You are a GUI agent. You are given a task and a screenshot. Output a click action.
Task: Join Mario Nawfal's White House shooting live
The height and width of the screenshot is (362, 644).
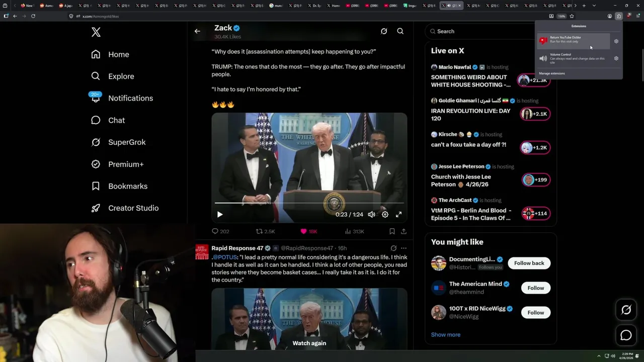tap(470, 81)
